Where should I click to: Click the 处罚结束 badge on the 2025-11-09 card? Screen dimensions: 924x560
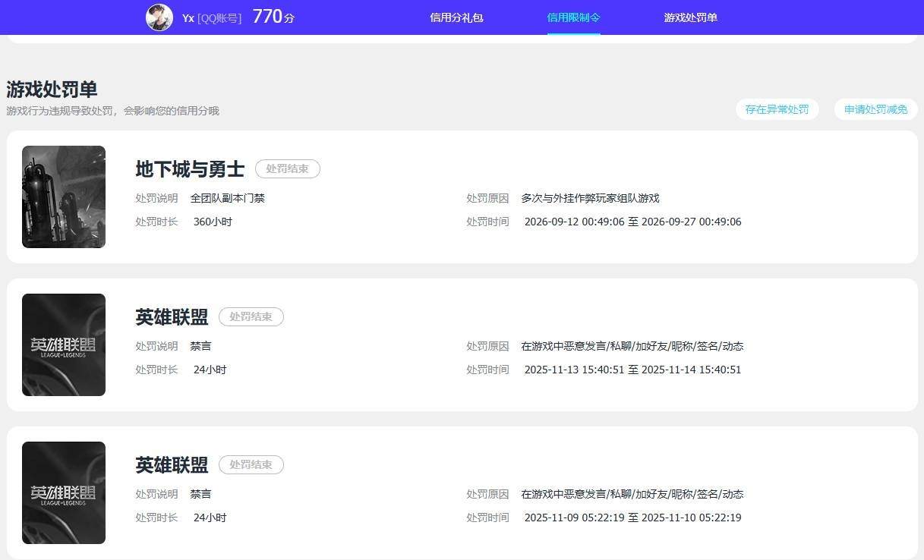[251, 464]
